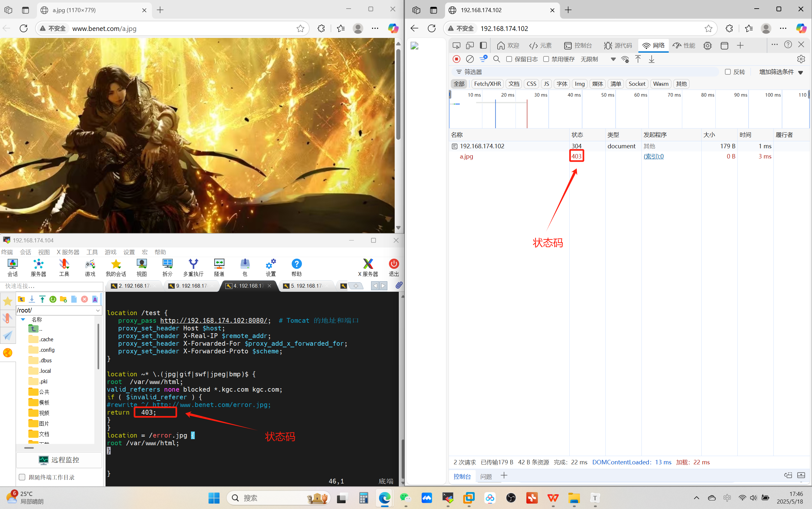Open the /root/ path dropdown
Screen dimensions: 812x509
tap(98, 310)
